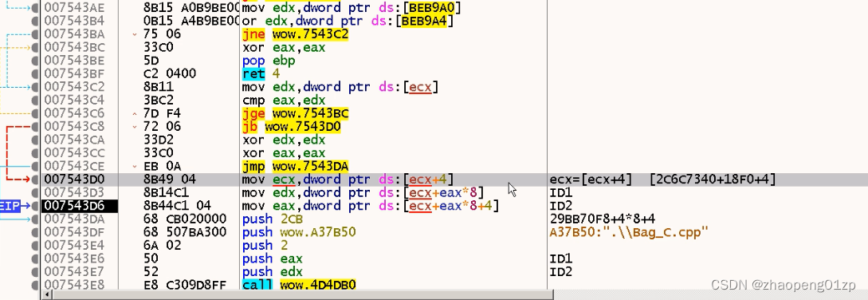Click comment 'ID1' on row 007543D3
This screenshot has width=868, height=300.
(561, 193)
